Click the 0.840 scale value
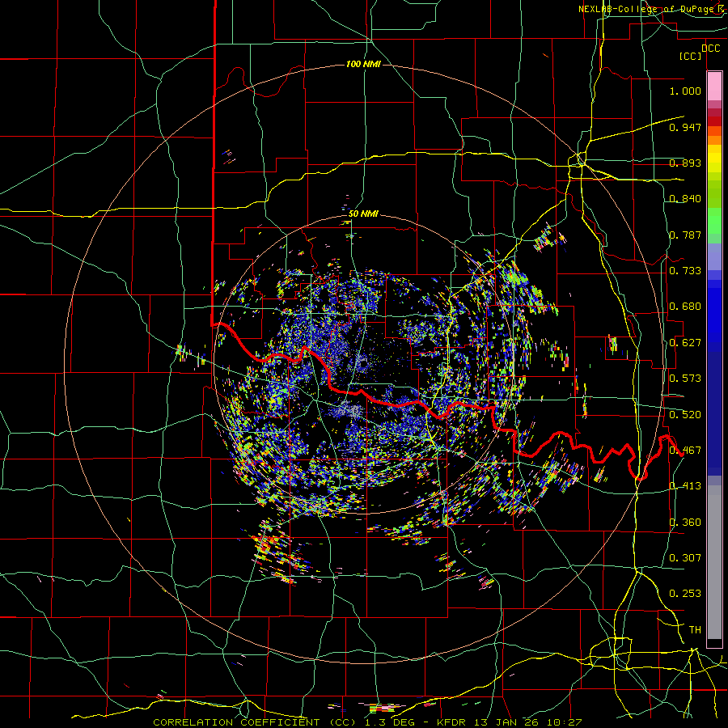728x728 pixels. pos(685,199)
